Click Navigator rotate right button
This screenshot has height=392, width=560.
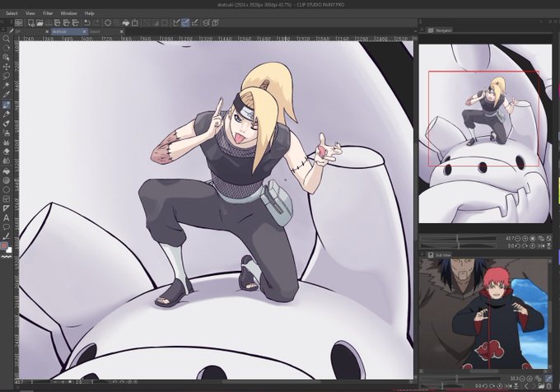tap(525, 245)
